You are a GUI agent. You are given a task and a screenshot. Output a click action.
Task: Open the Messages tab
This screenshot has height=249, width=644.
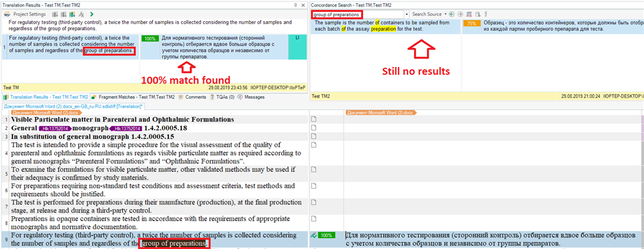coord(251,97)
